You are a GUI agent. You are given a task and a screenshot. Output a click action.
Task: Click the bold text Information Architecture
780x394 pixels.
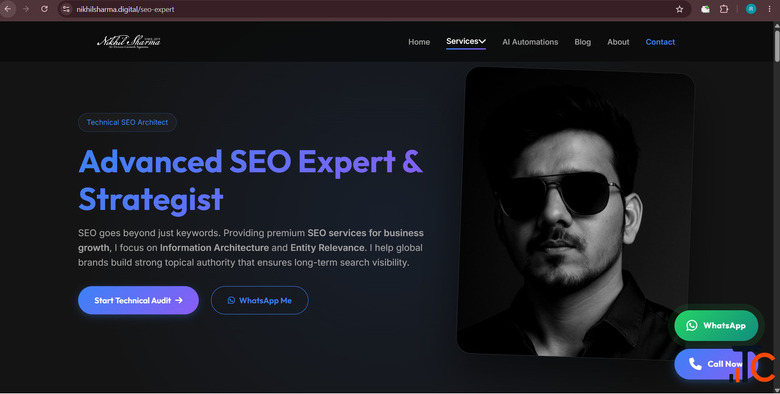(x=214, y=248)
